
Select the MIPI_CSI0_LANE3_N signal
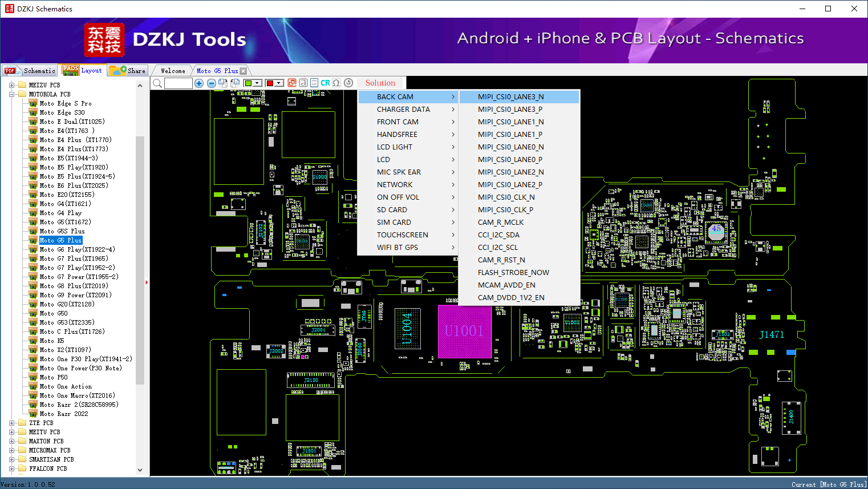point(520,97)
